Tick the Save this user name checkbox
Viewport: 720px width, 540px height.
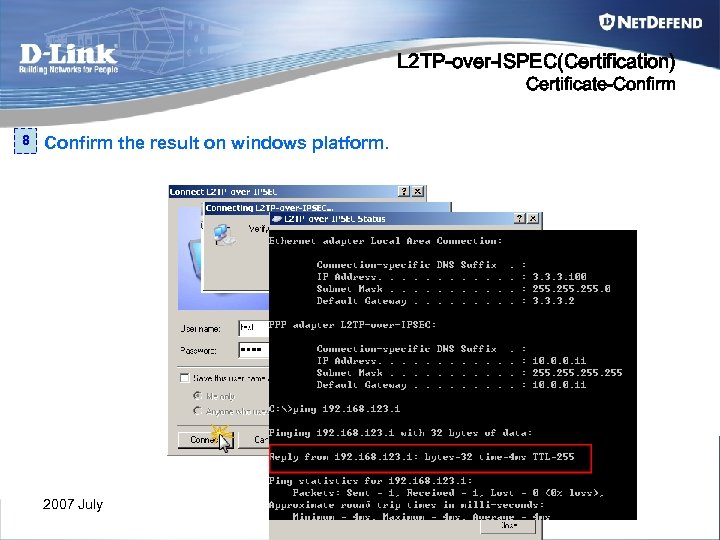pyautogui.click(x=185, y=378)
